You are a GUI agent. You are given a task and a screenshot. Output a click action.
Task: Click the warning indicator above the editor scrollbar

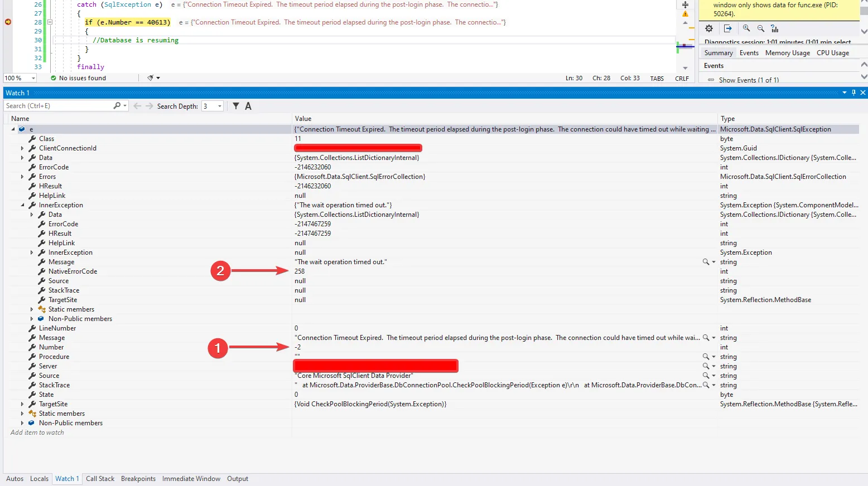pyautogui.click(x=685, y=14)
